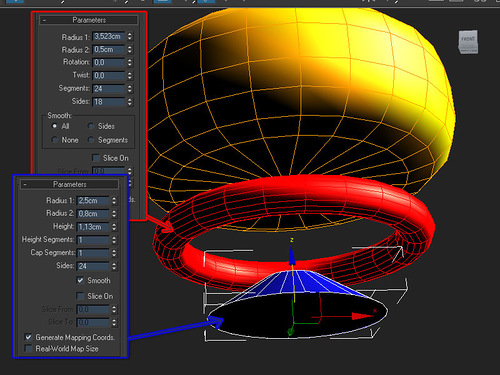The image size is (500, 375).
Task: Click the Radius 1 field showing 3,523cm
Action: coord(109,36)
